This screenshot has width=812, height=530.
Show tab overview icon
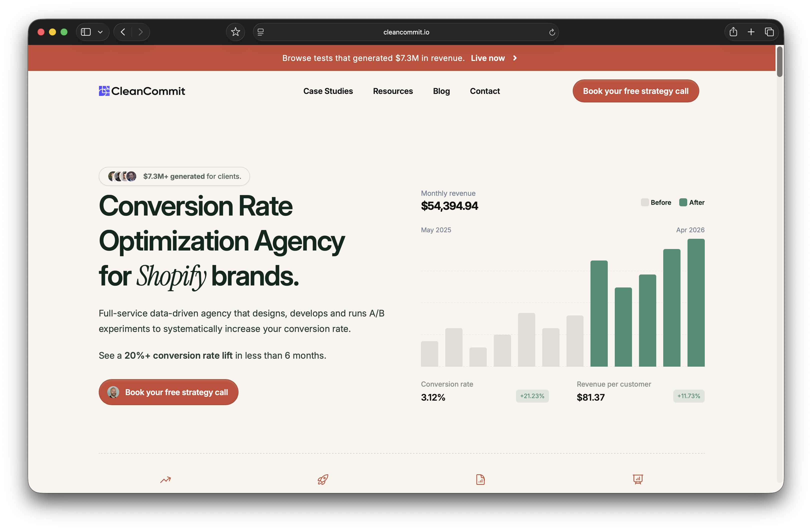pos(769,32)
